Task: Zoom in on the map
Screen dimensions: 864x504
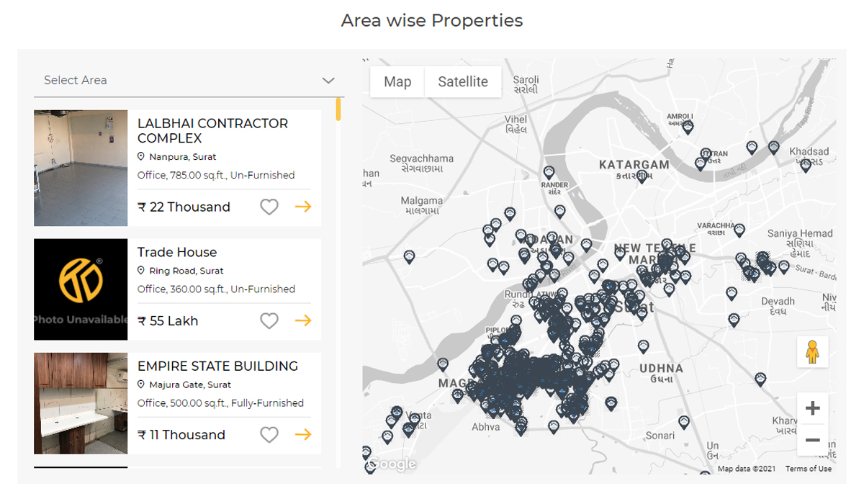Action: [x=812, y=408]
